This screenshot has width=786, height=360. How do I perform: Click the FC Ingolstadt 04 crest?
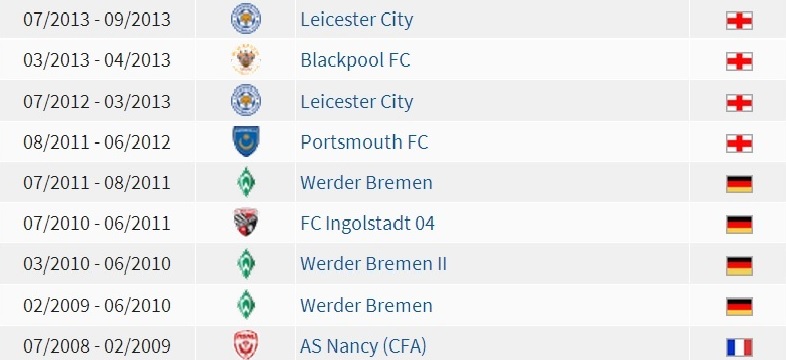coord(246,223)
